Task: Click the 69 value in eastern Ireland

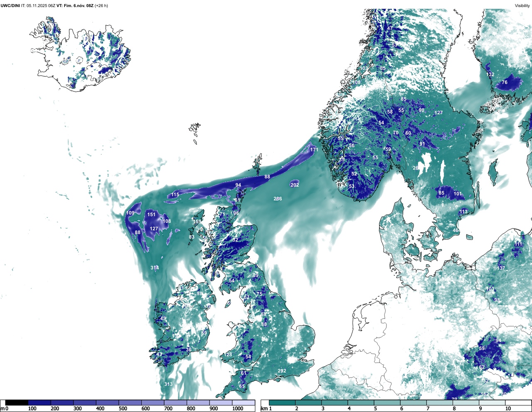Action: tap(204, 333)
